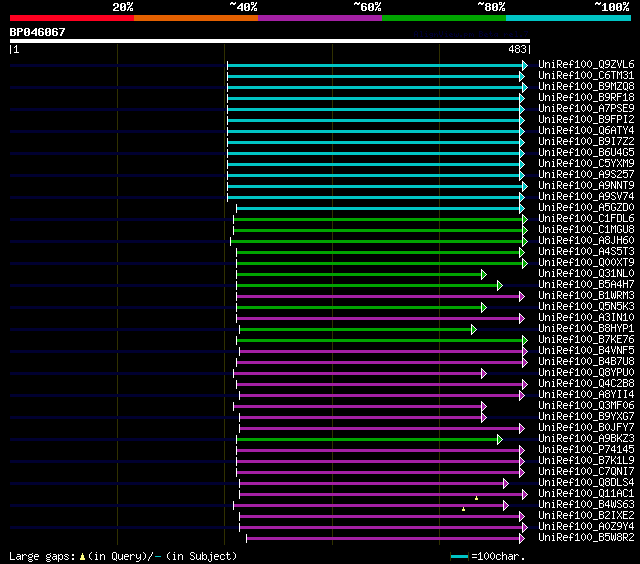Image resolution: width=640 pixels, height=564 pixels.
Task: Click the red 20% legend segment
Action: coord(72,18)
